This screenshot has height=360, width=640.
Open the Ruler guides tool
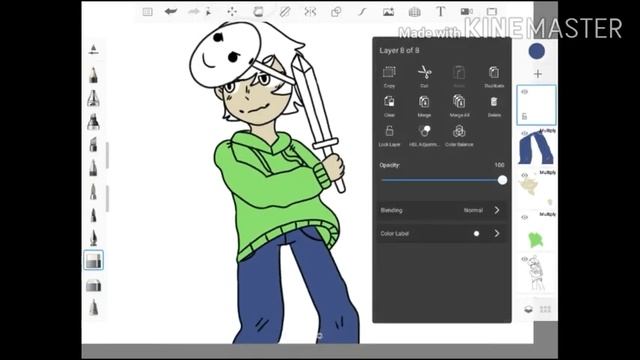[284, 11]
